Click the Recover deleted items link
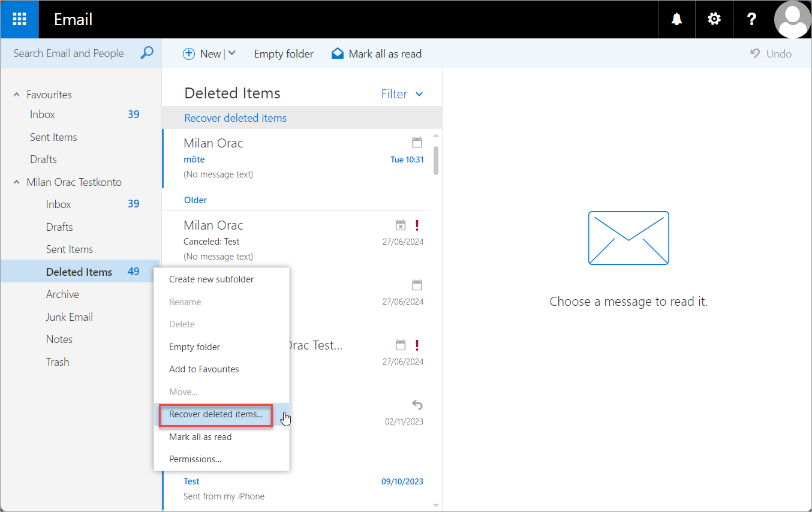Image resolution: width=812 pixels, height=512 pixels. click(x=235, y=118)
